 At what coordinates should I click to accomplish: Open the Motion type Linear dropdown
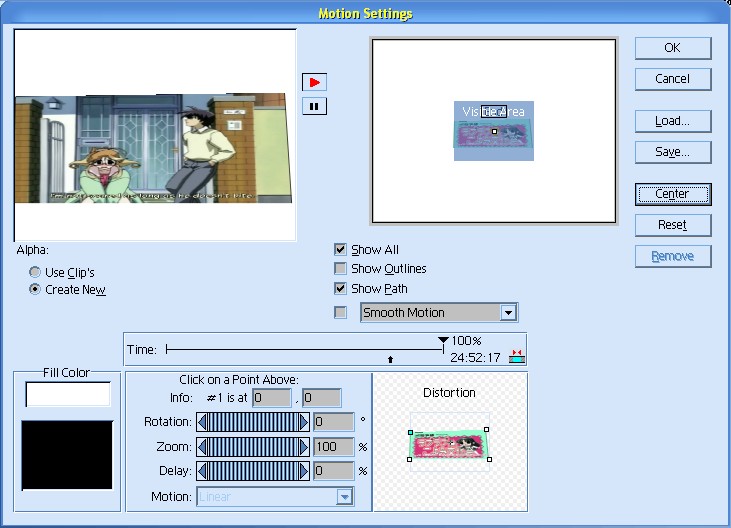[345, 497]
